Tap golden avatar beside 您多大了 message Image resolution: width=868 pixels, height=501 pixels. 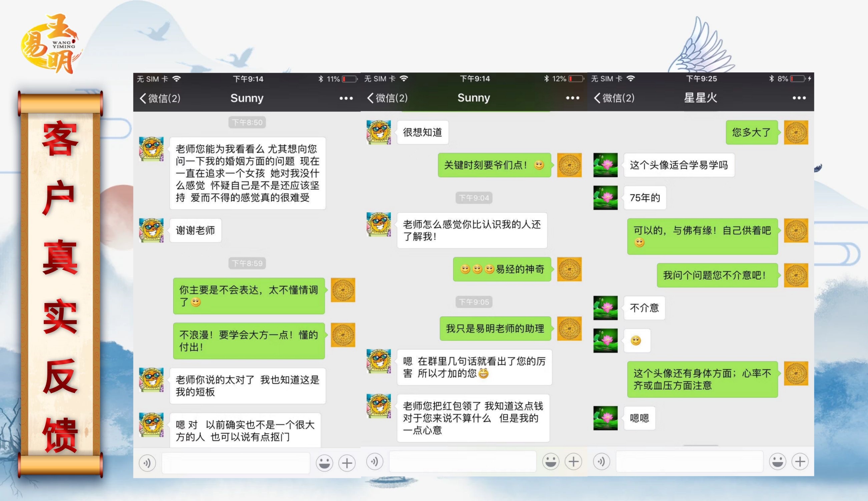tap(796, 133)
